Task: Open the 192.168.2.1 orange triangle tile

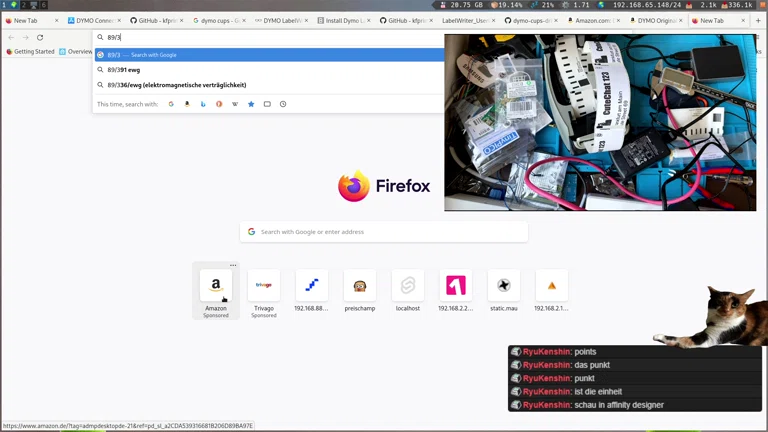Action: [x=552, y=291]
